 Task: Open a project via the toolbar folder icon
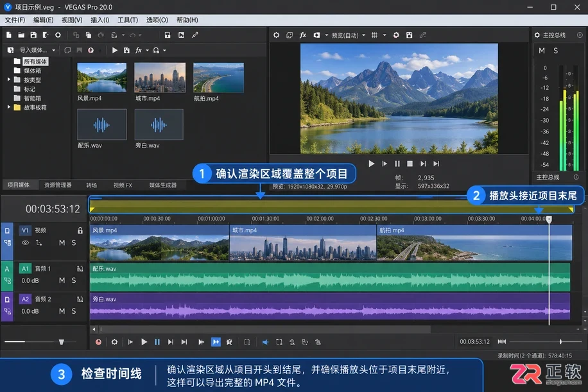21,35
